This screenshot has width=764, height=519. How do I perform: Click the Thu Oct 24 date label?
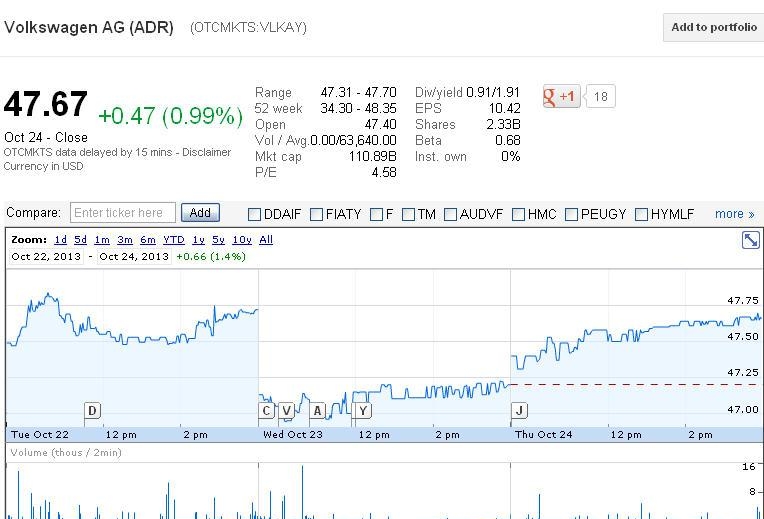point(543,435)
